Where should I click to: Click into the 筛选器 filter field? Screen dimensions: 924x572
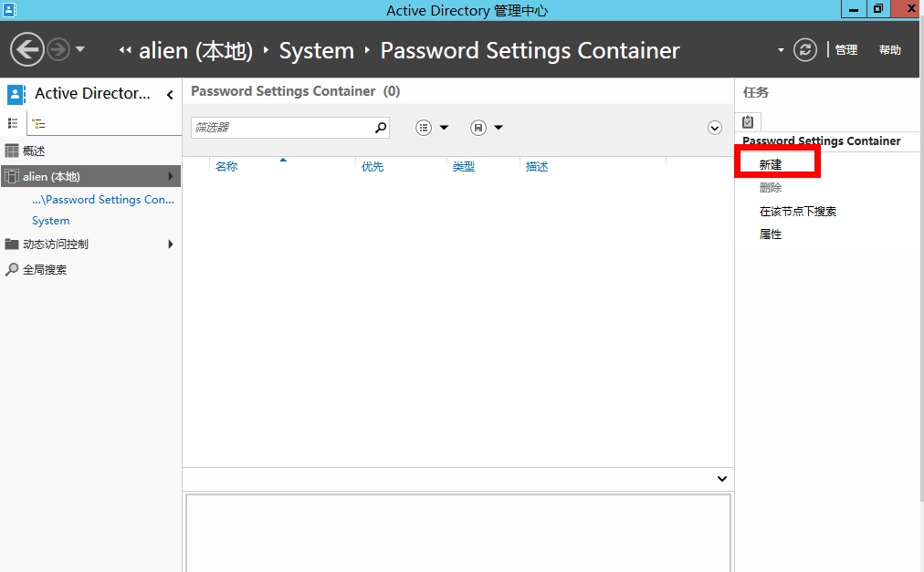pyautogui.click(x=281, y=128)
